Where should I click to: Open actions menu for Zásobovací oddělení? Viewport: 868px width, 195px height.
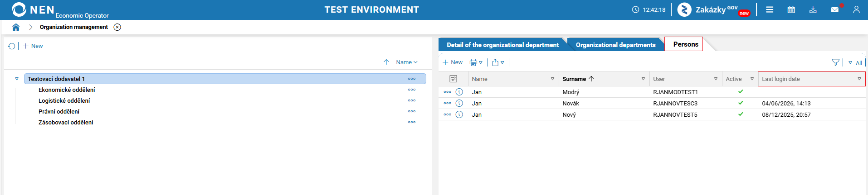point(412,122)
